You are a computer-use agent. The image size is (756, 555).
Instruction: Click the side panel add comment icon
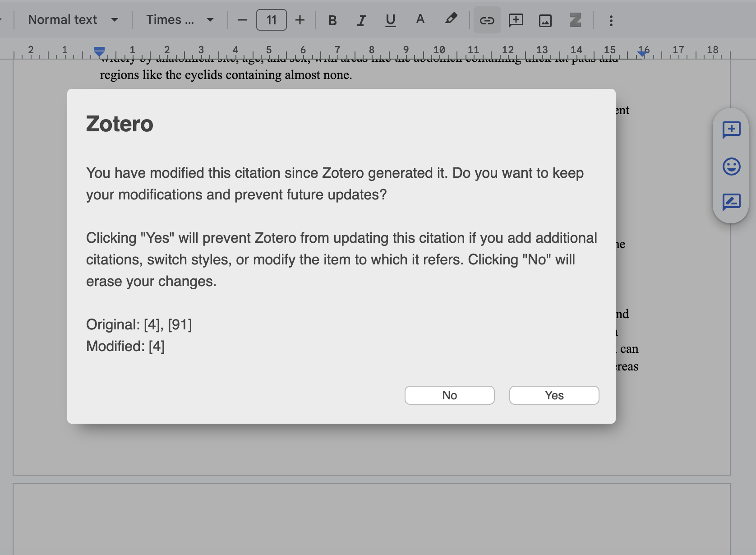coord(731,130)
